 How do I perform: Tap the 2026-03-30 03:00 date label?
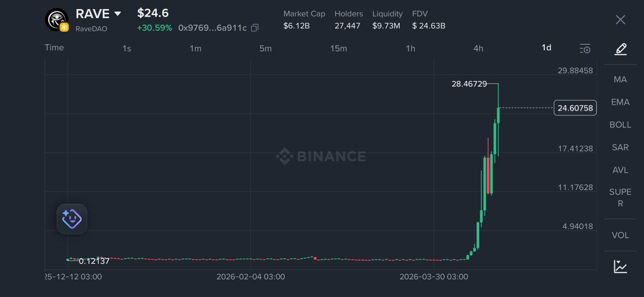tap(434, 277)
